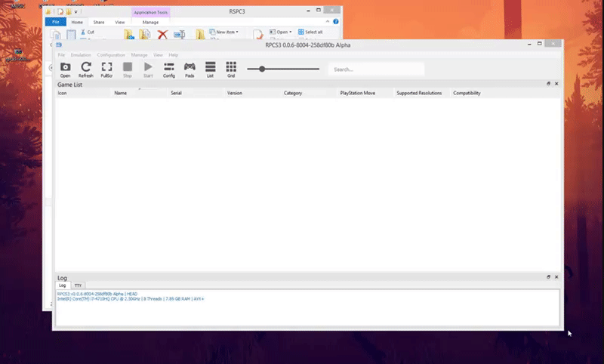604x364 pixels.
Task: Select Manage tab under Application Tools
Action: (x=150, y=23)
